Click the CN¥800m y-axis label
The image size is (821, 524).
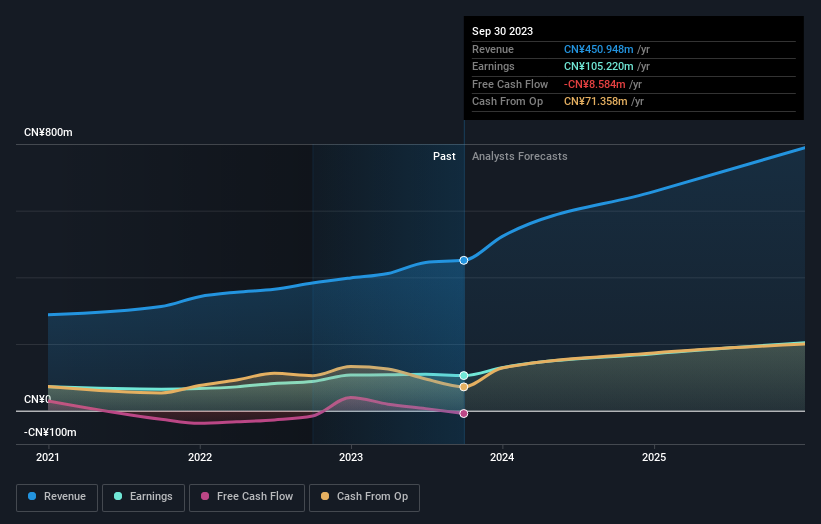pyautogui.click(x=48, y=132)
